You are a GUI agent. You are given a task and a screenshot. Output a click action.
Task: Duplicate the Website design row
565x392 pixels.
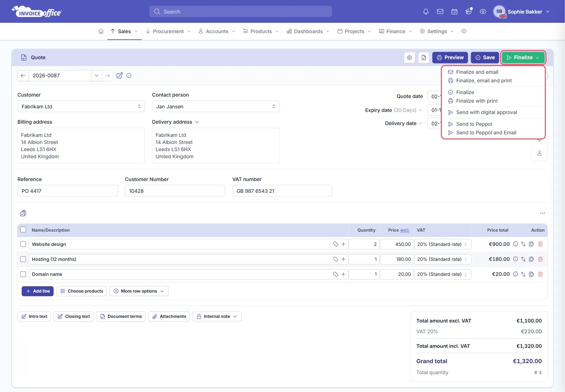[x=531, y=244]
